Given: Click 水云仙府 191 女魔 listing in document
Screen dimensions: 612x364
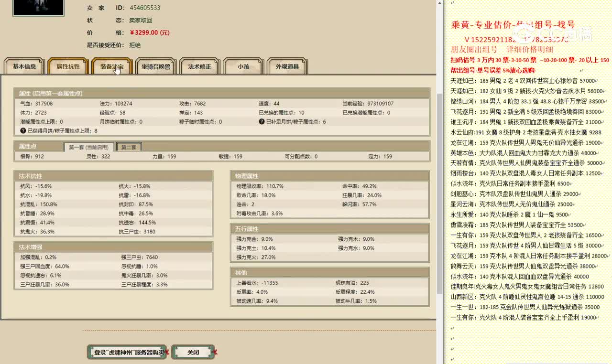Looking at the screenshot, I should (526, 132).
